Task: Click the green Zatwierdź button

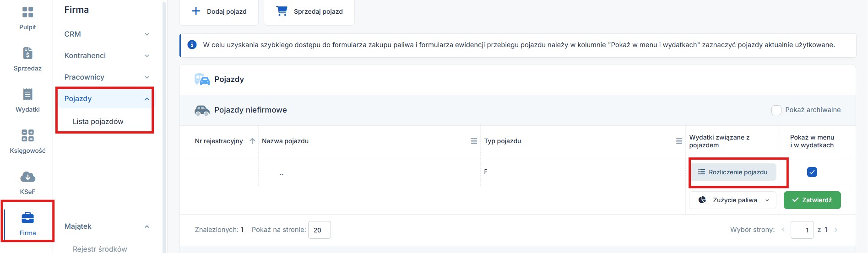Action: click(812, 200)
